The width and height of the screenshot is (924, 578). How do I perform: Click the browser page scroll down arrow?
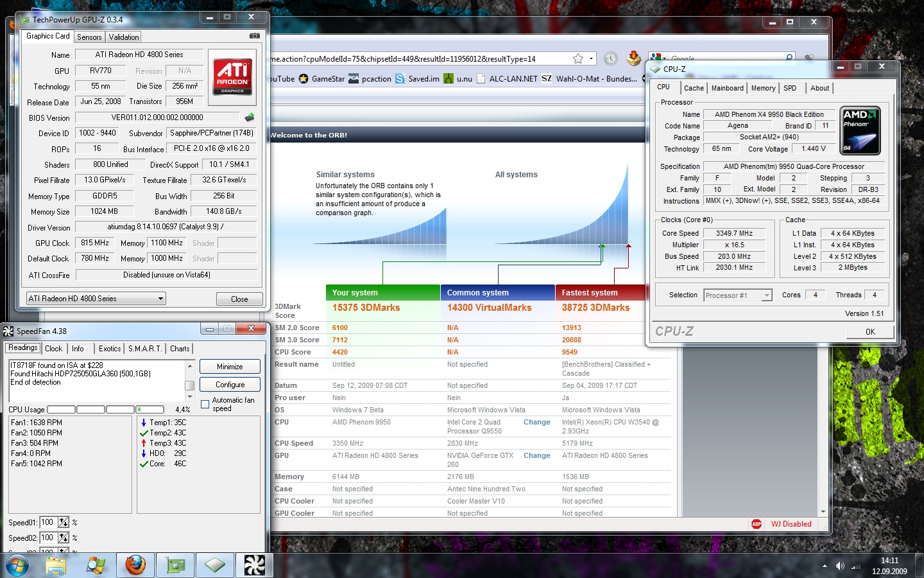point(824,512)
